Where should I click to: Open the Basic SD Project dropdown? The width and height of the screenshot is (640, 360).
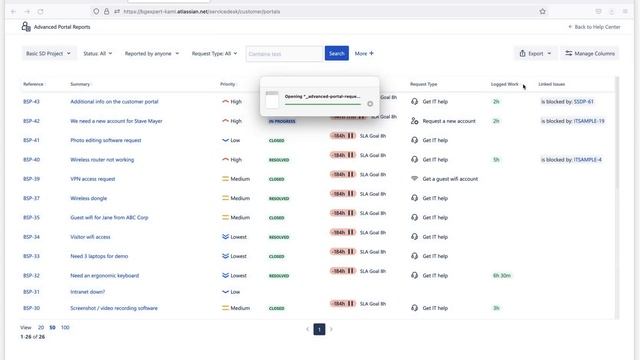point(48,53)
